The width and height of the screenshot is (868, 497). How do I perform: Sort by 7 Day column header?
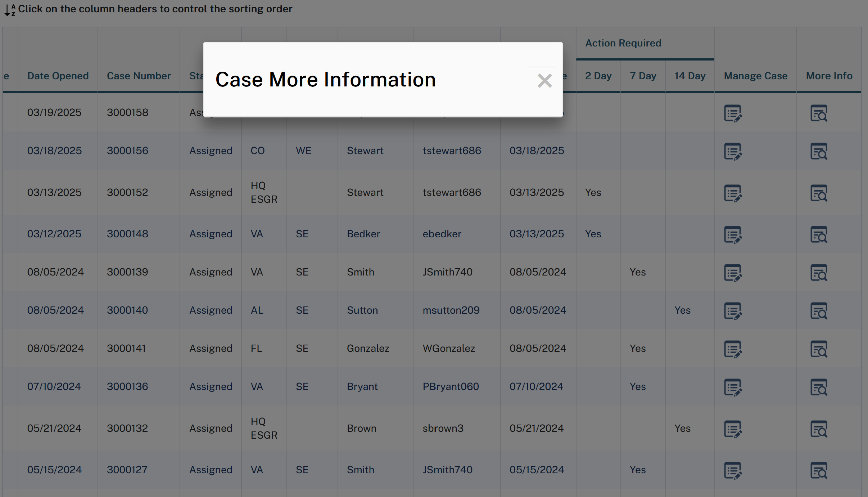coord(643,76)
